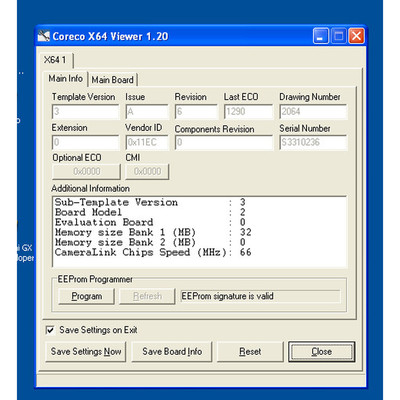
Task: Click Save Settings Now
Action: [x=86, y=352]
